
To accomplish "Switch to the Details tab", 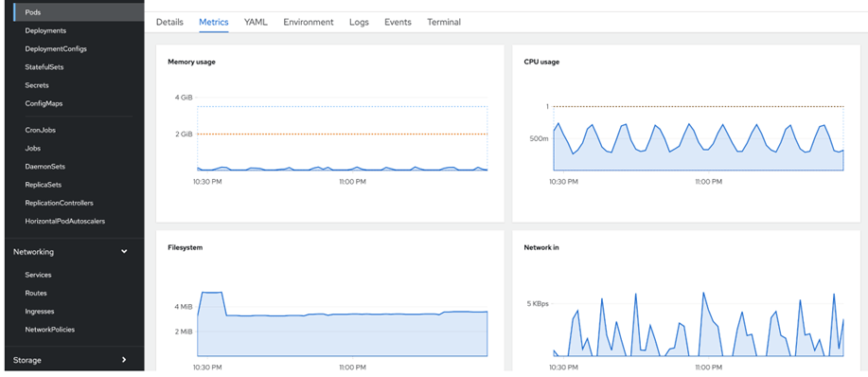I will (169, 22).
